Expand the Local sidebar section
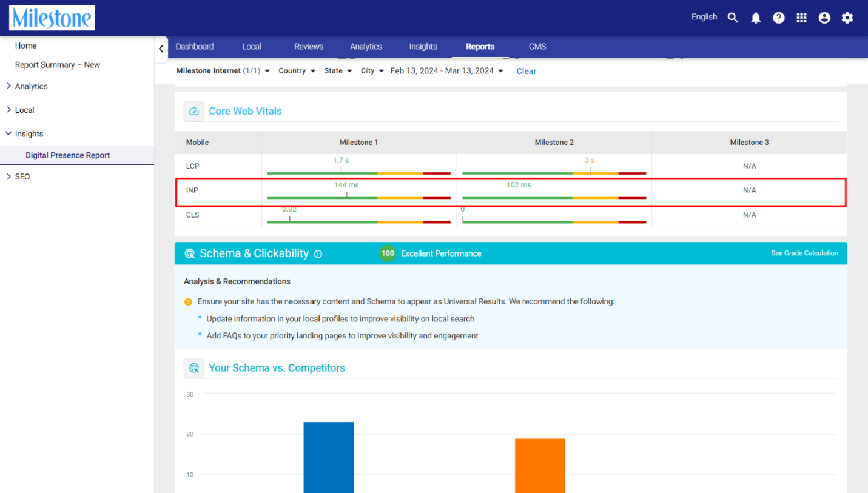 click(24, 110)
